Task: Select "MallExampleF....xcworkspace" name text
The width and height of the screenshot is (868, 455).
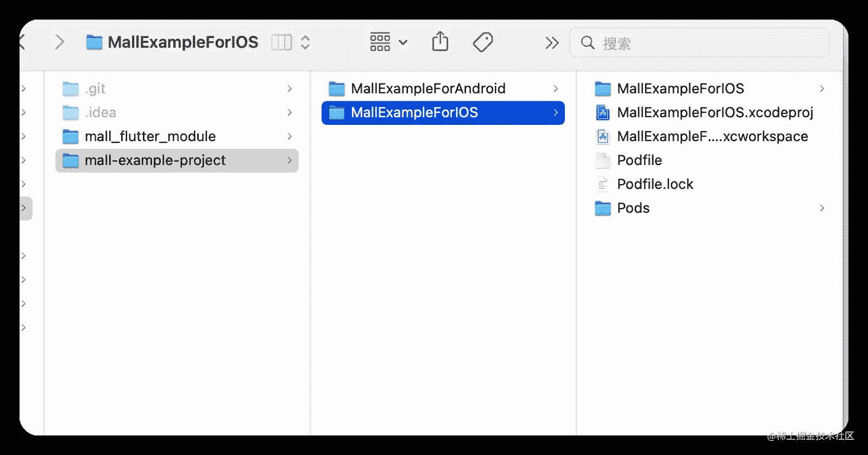Action: click(x=713, y=136)
